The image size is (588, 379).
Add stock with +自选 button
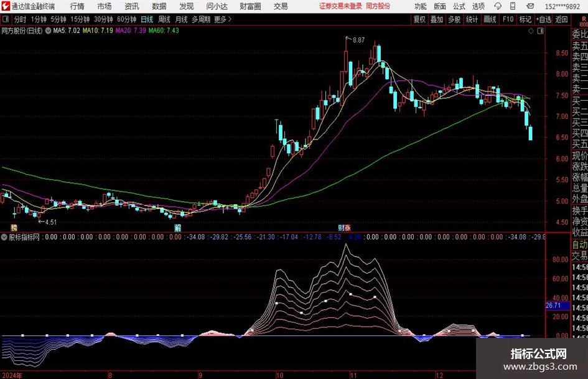[x=544, y=19]
